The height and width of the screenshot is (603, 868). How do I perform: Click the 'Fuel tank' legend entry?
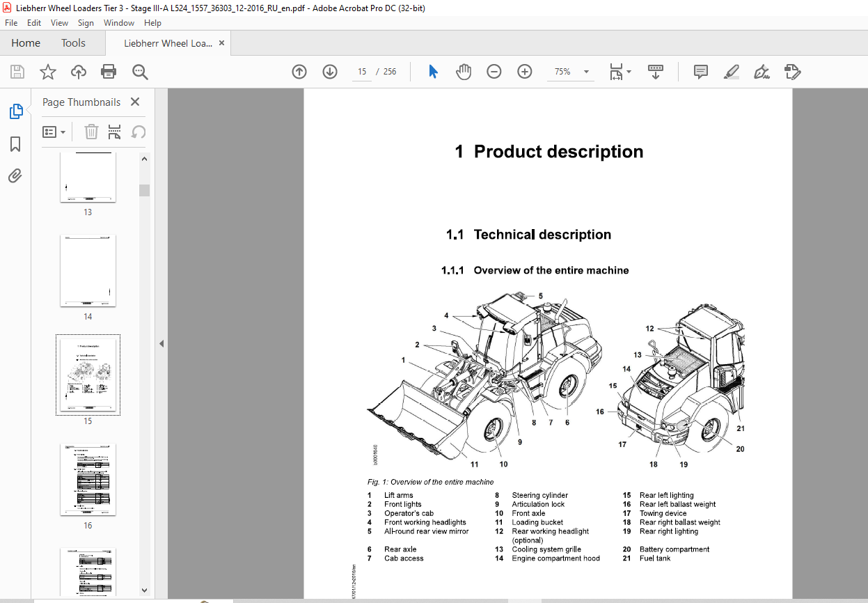[655, 558]
